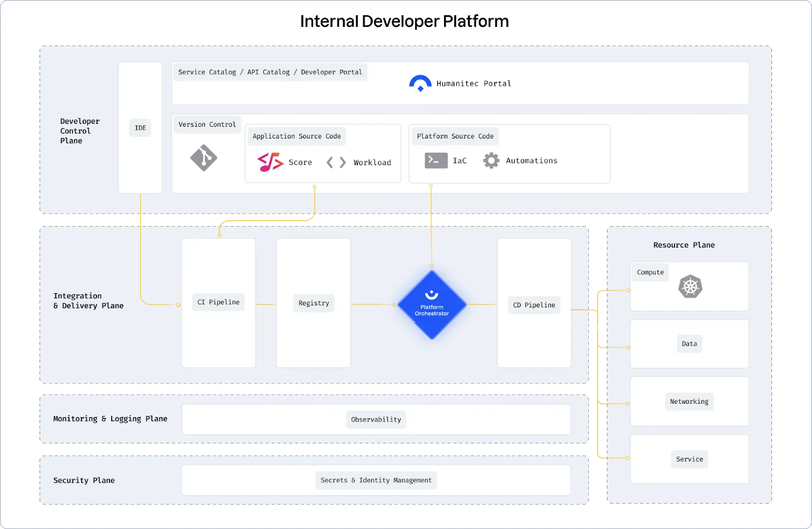Select the Observability label

[x=376, y=419]
